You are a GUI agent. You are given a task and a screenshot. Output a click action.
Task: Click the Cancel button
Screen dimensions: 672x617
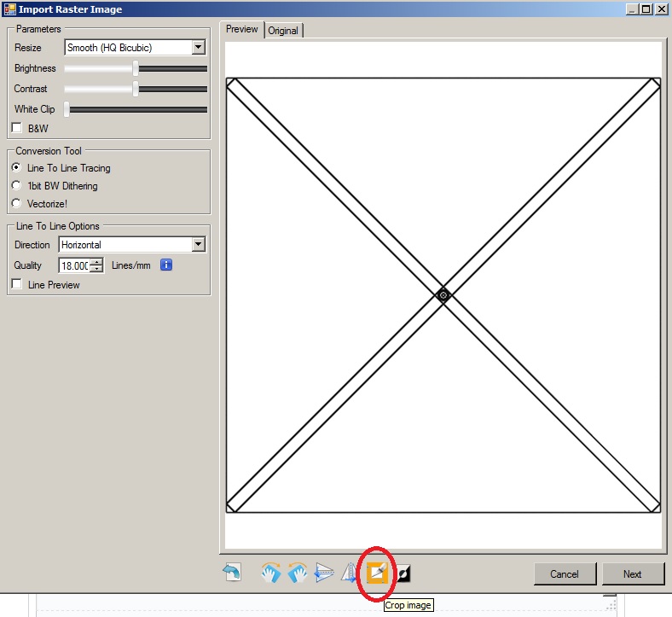pos(565,574)
